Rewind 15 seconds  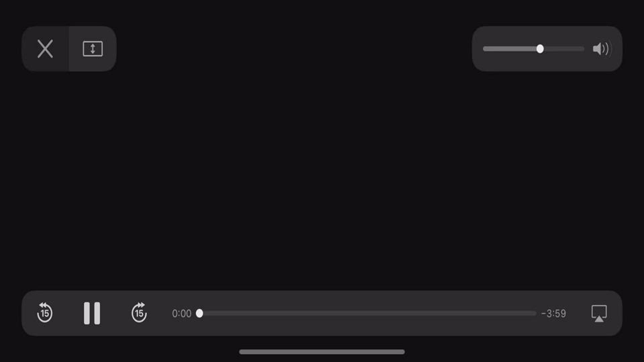[45, 313]
